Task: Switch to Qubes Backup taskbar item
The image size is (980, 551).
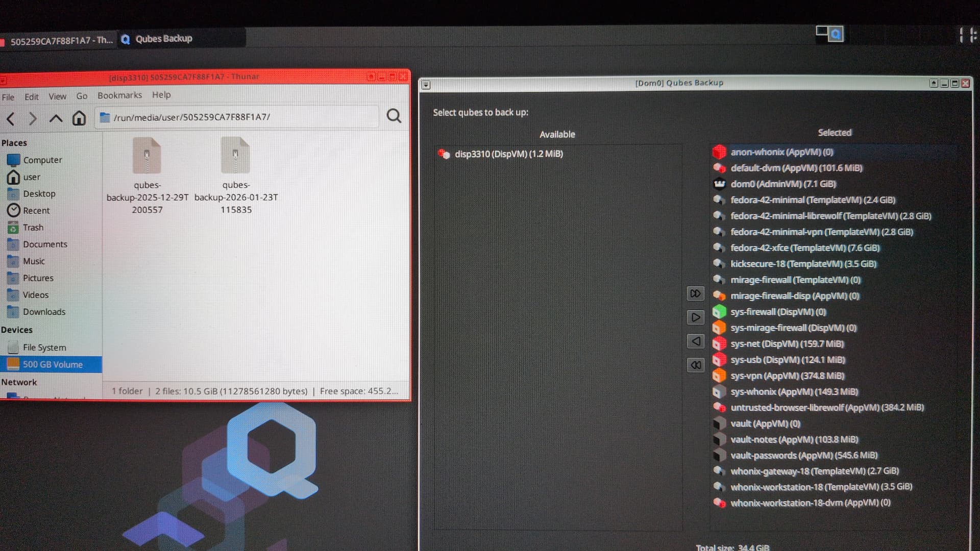Action: pyautogui.click(x=163, y=39)
